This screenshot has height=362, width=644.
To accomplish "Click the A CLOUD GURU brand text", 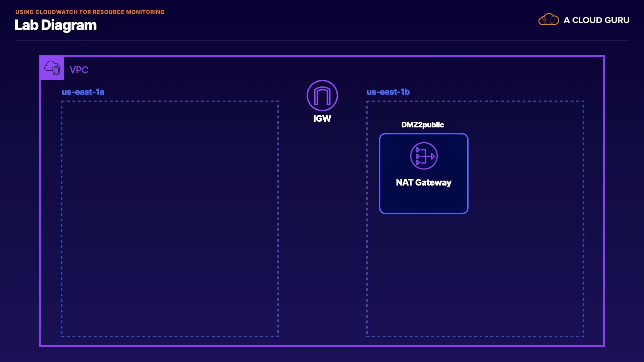I will (596, 20).
